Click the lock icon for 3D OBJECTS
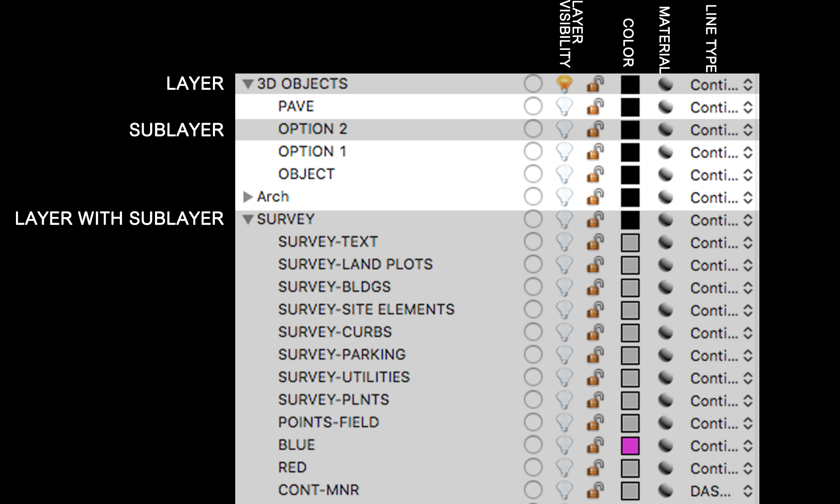840x504 pixels. coord(595,84)
